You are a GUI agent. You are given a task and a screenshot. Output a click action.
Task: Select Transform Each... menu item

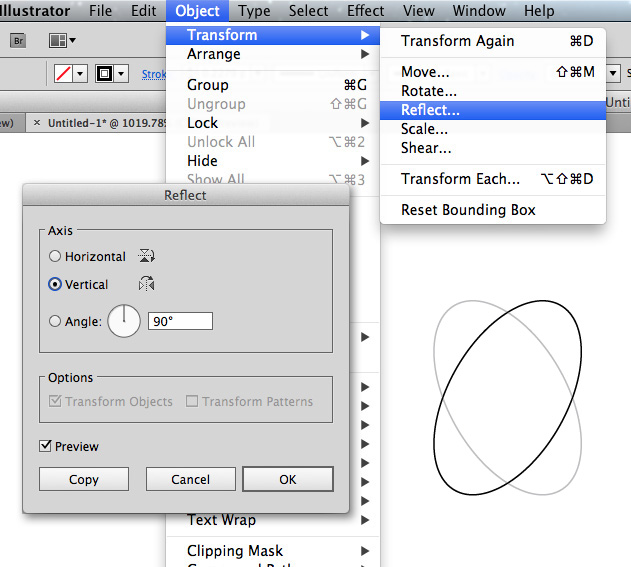coord(460,179)
